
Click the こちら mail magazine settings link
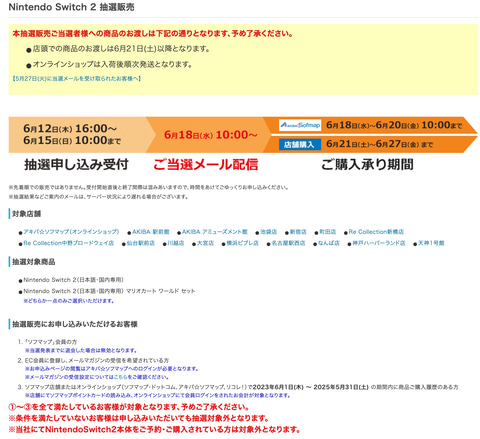120,377
